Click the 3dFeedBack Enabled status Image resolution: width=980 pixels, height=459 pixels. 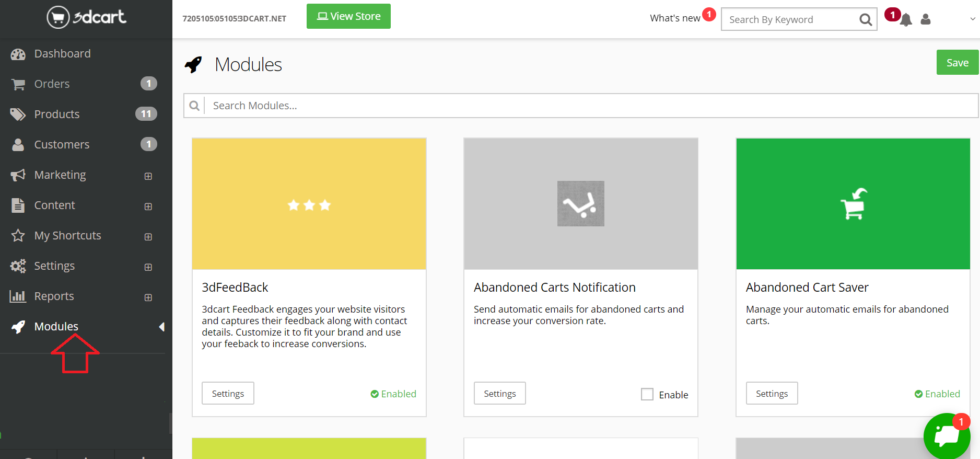393,394
